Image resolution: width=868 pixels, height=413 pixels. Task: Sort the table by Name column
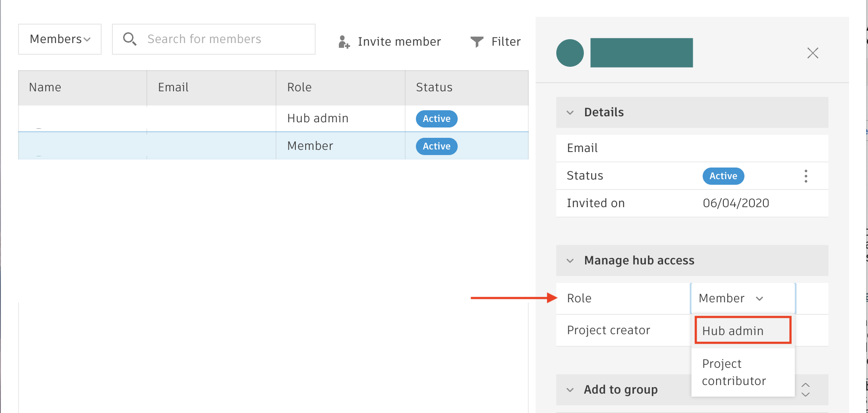[x=45, y=87]
